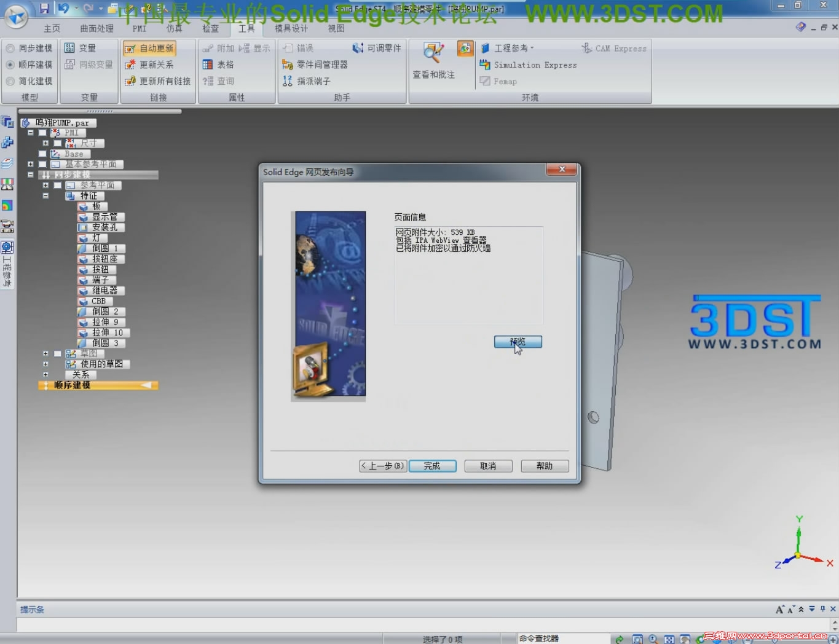Open the PathFinder tab icon in left sidebar

tap(7, 122)
